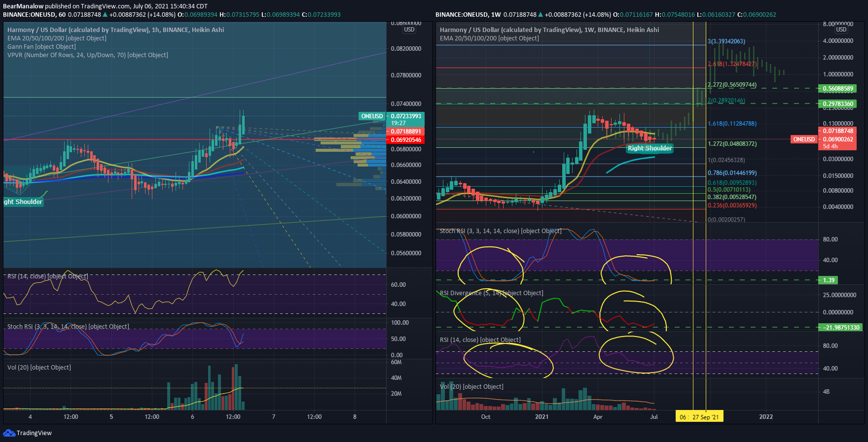Screen dimensions: 868x442
Task: Click the 2022 label on weekly time axis
Action: click(766, 417)
